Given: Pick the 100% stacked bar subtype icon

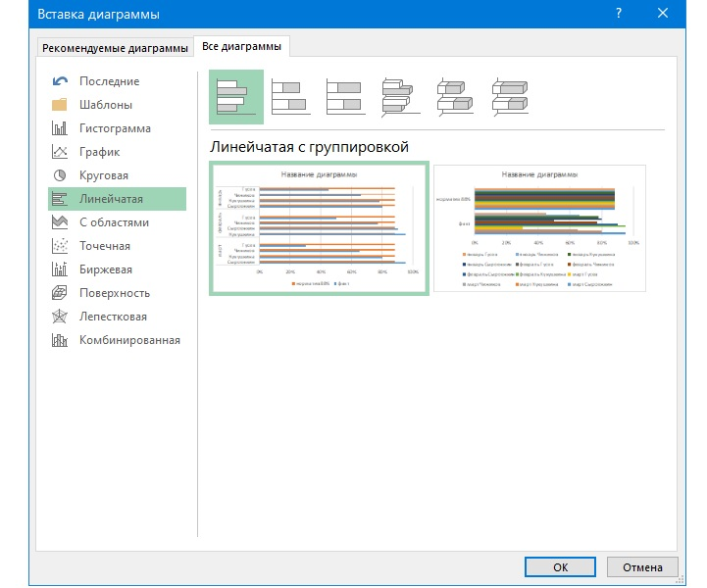Looking at the screenshot, I should click(345, 96).
